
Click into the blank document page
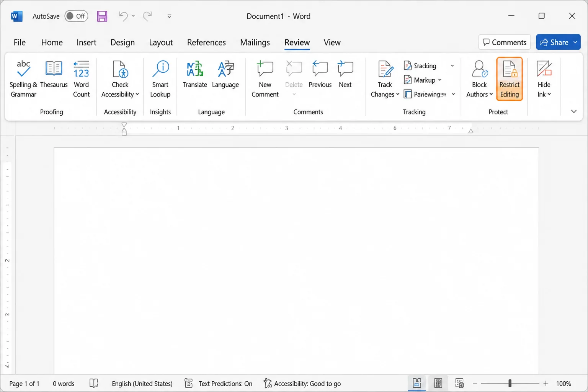[x=296, y=260]
